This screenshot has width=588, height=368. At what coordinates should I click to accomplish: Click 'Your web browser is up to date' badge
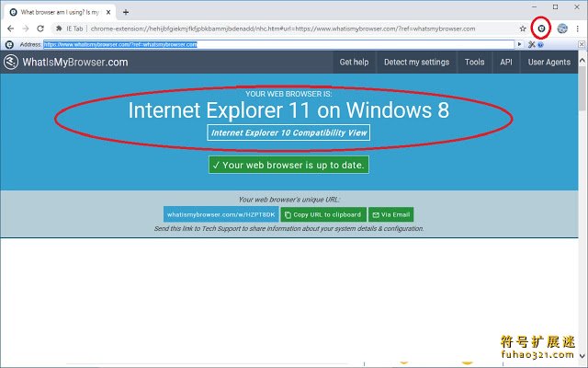(288, 165)
